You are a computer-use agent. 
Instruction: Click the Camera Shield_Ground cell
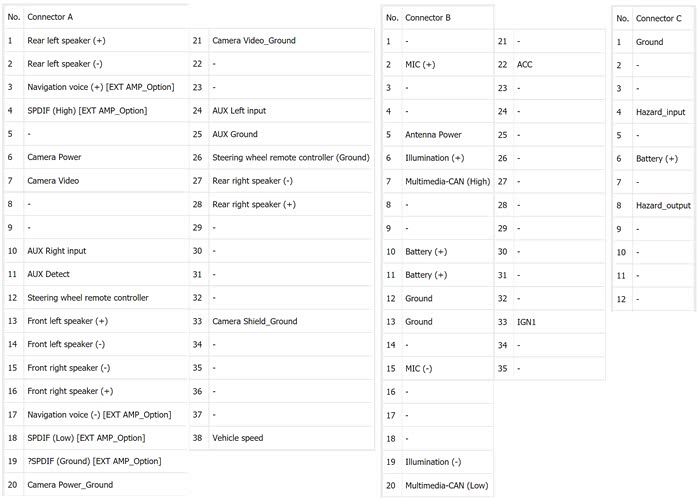point(254,321)
